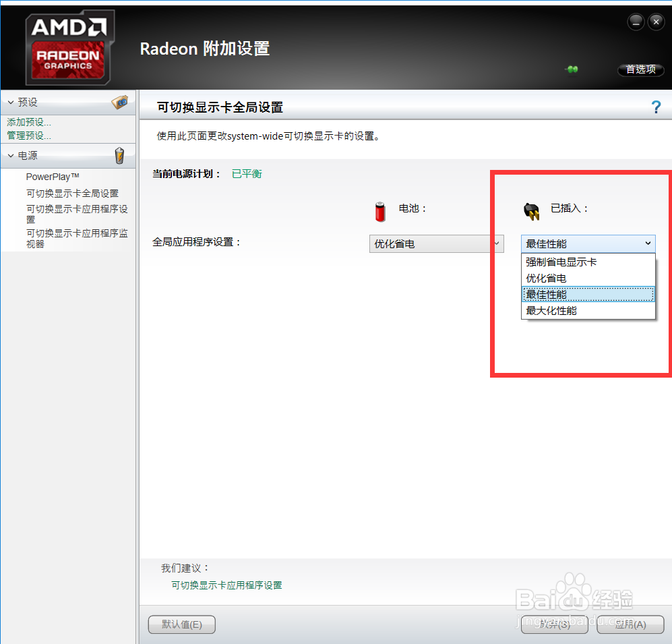Open help via the question mark icon
This screenshot has width=672, height=644.
pyautogui.click(x=656, y=106)
